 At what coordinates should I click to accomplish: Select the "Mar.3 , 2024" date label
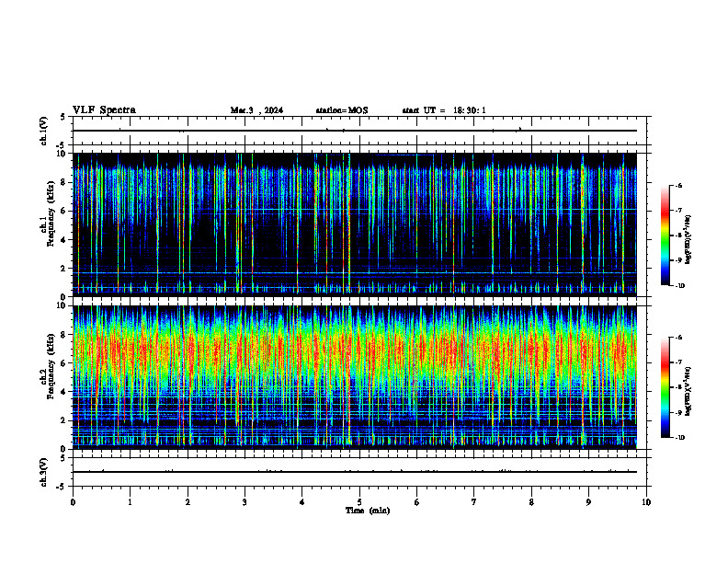click(256, 110)
